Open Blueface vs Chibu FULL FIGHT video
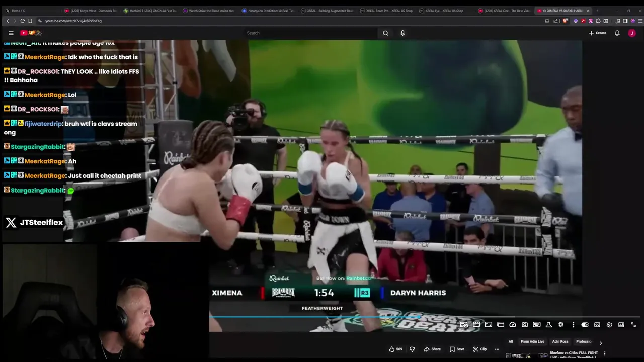Viewport: 644px width, 362px height. click(x=574, y=354)
